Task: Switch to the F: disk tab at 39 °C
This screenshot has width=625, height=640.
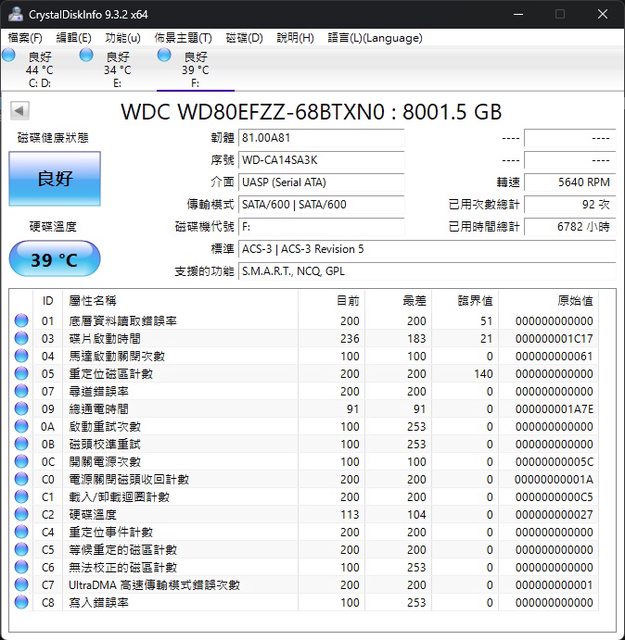Action: (x=194, y=70)
